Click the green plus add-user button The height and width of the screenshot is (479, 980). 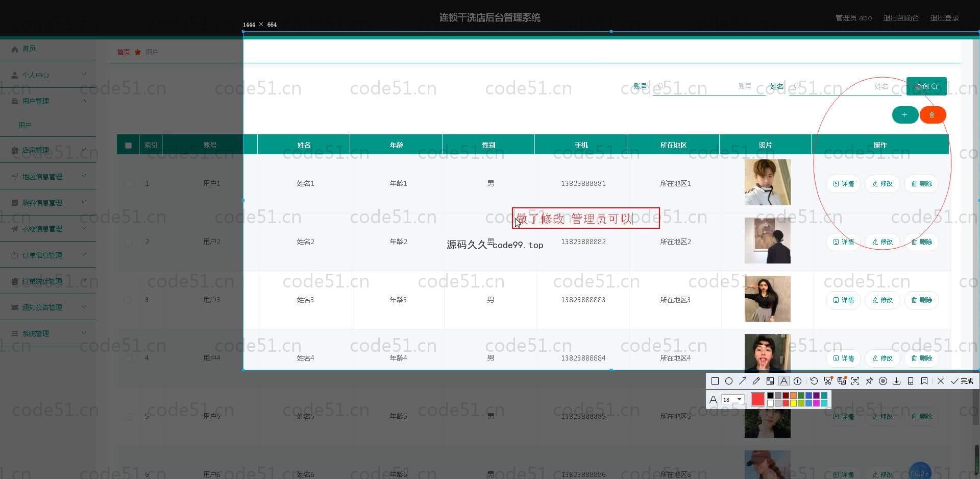pos(904,115)
